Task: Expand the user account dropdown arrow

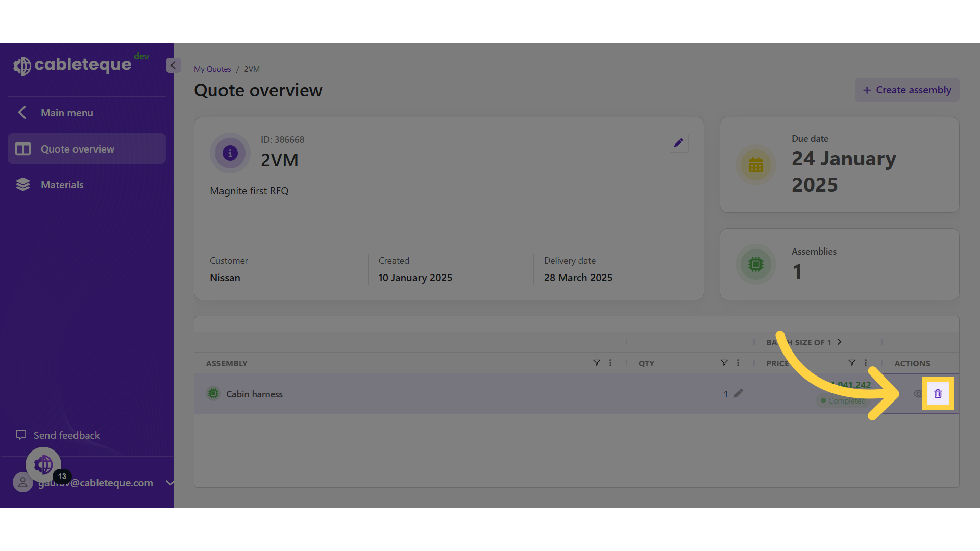Action: tap(169, 483)
